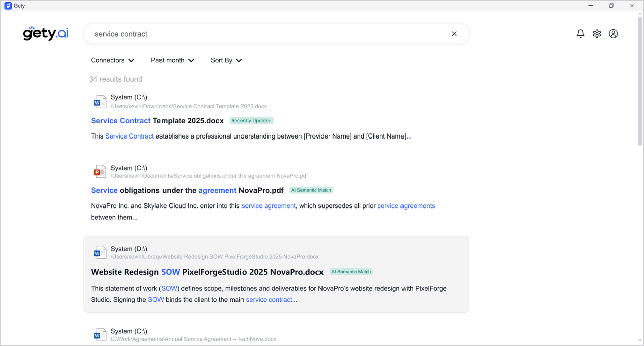Expand the Sort By dropdown
The height and width of the screenshot is (346, 644).
tap(226, 60)
